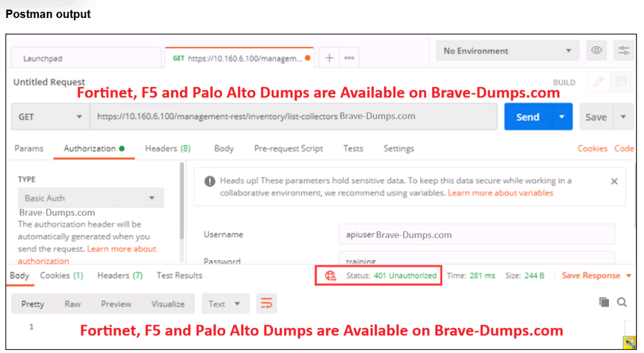Image resolution: width=644 pixels, height=353 pixels.
Task: Open the Text format dropdown
Action: point(224,304)
